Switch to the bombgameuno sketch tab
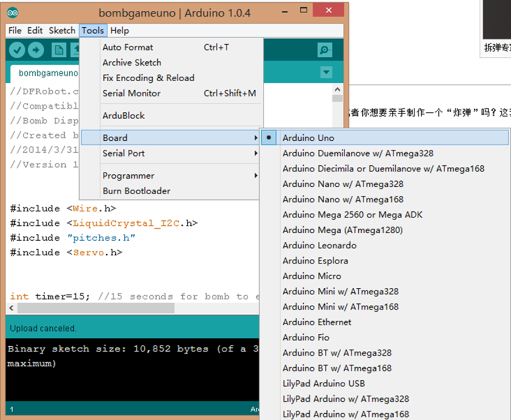Screen dimensions: 511x420 45,74
